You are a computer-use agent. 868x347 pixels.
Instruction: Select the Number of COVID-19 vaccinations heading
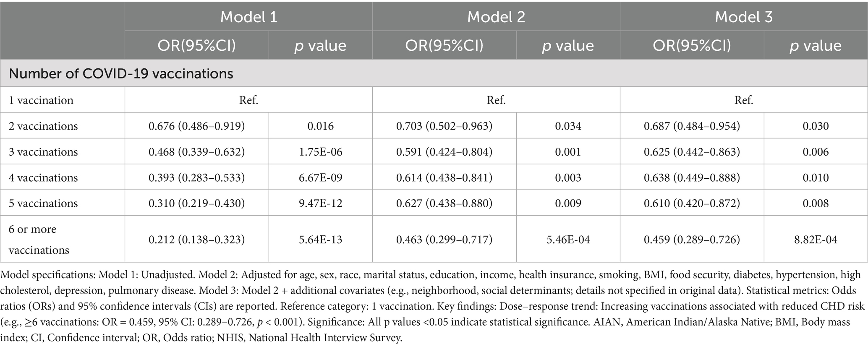pos(121,74)
